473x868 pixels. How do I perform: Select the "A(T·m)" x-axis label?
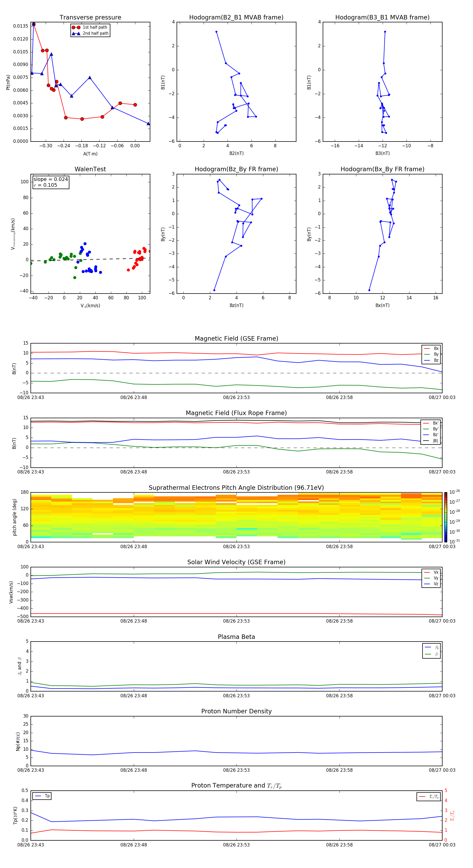click(x=90, y=154)
